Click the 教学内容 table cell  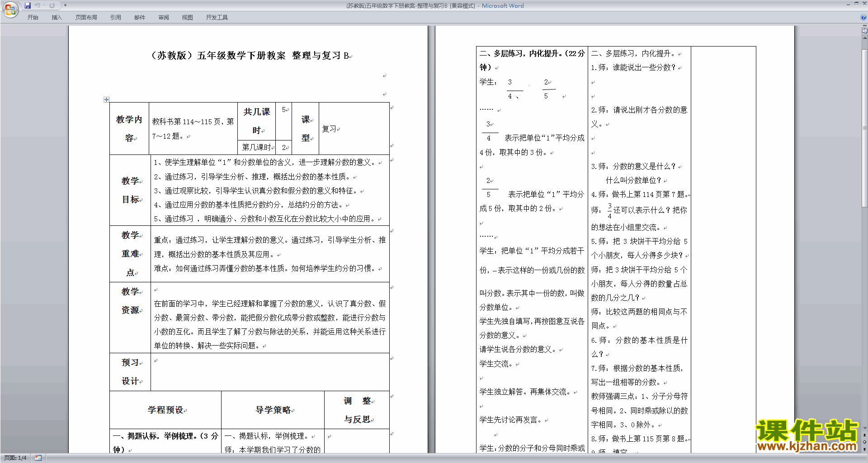coord(129,129)
